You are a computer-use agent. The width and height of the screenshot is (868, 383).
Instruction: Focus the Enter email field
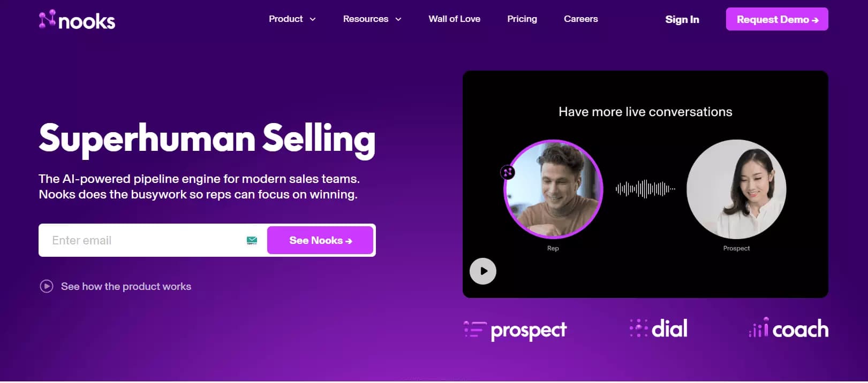coord(145,241)
